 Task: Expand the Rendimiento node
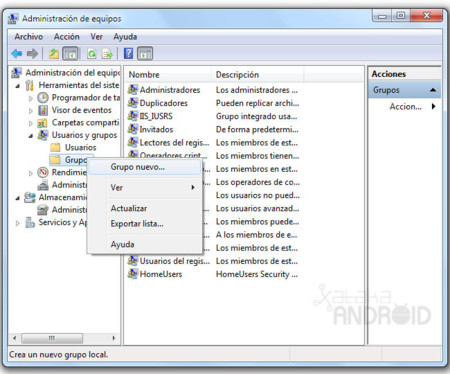tap(31, 173)
